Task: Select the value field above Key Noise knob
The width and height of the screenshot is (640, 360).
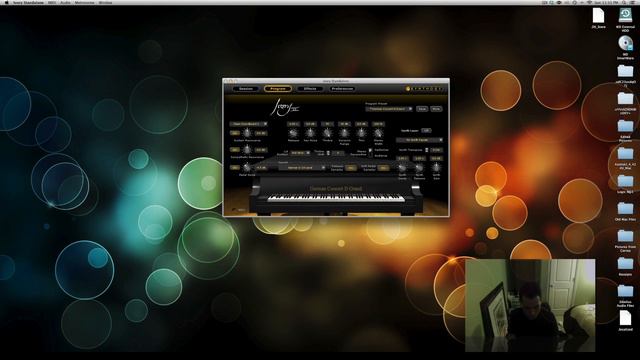Action: tap(310, 124)
